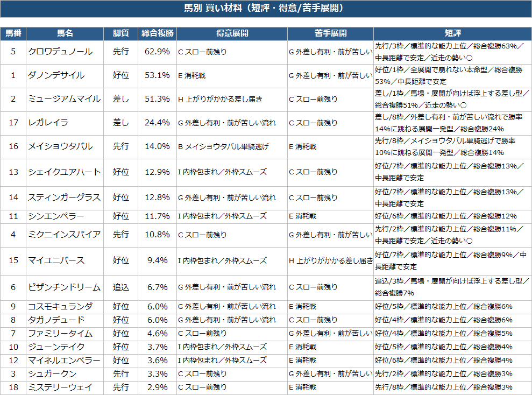Click the 得意展開 column header

click(x=232, y=33)
